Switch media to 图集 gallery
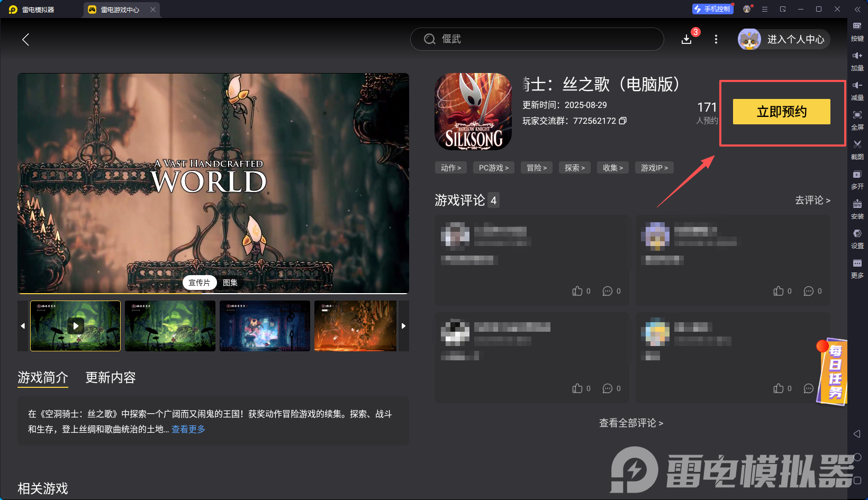Screen dimensions: 868x500 pyautogui.click(x=230, y=283)
